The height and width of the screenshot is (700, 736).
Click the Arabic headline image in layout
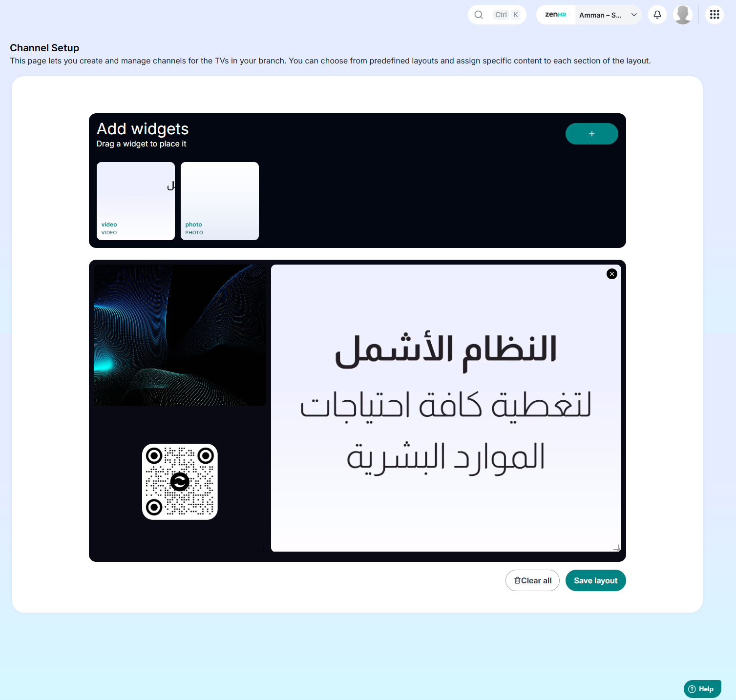coord(446,408)
